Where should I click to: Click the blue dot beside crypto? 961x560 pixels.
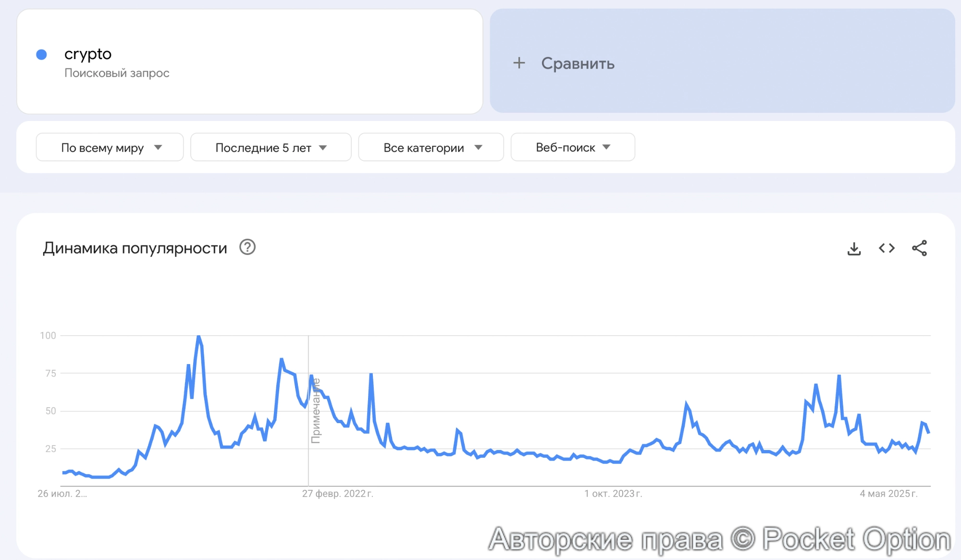coord(42,55)
